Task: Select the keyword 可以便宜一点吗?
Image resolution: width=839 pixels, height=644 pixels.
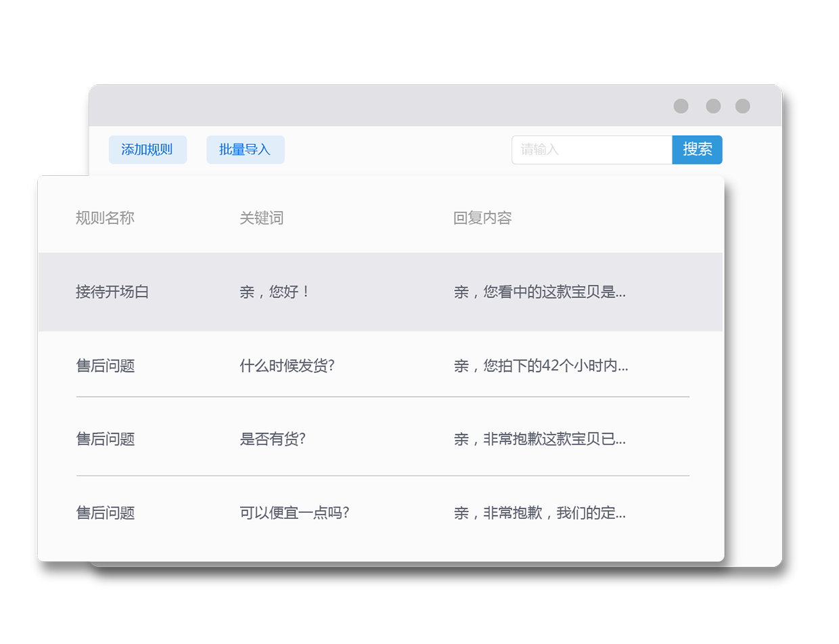Action: pos(294,513)
